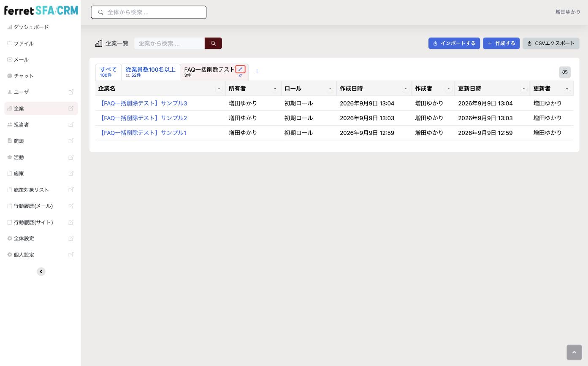Open 【FAQ一括削除テスト】サンプル1 company link

coord(142,133)
